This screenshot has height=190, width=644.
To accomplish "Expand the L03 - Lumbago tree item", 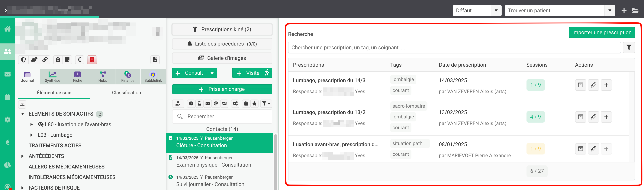I will click(31, 135).
